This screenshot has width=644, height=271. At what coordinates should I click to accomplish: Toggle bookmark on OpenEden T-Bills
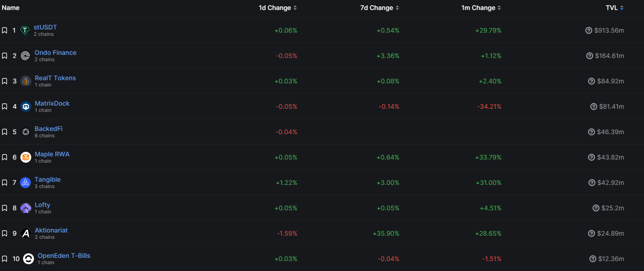[5, 259]
